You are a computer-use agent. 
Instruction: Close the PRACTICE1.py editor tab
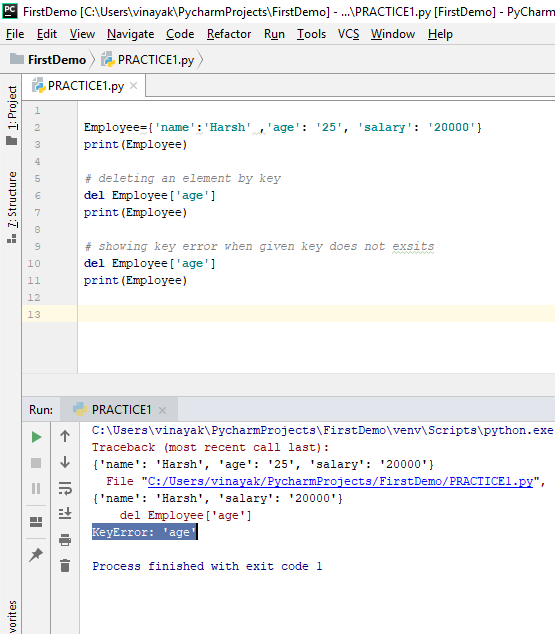click(134, 86)
